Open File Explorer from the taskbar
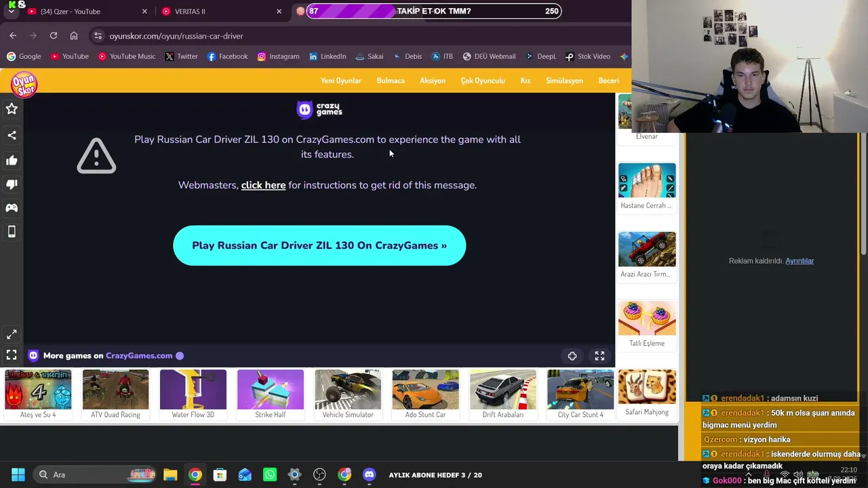868x488 pixels. [170, 474]
